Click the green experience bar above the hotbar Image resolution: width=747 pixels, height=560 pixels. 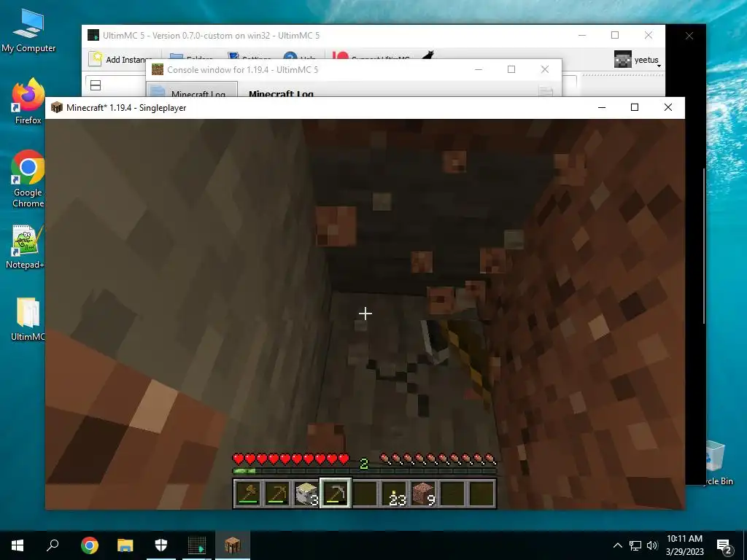365,471
